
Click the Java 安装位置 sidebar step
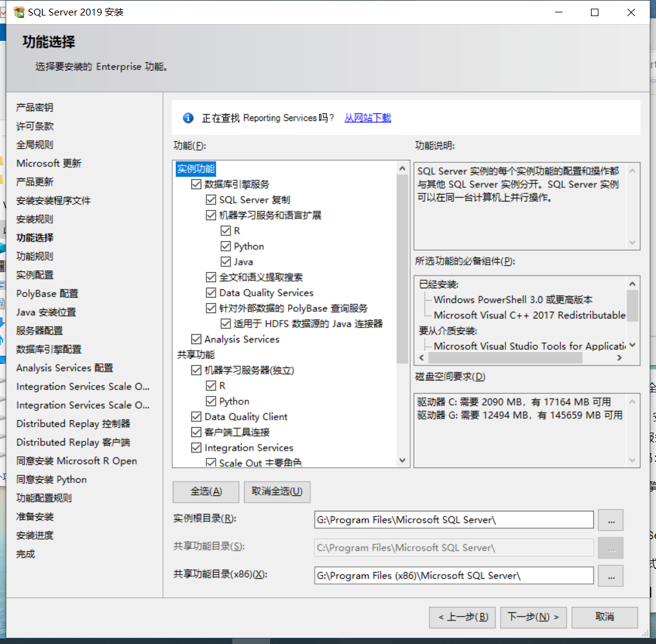click(46, 312)
